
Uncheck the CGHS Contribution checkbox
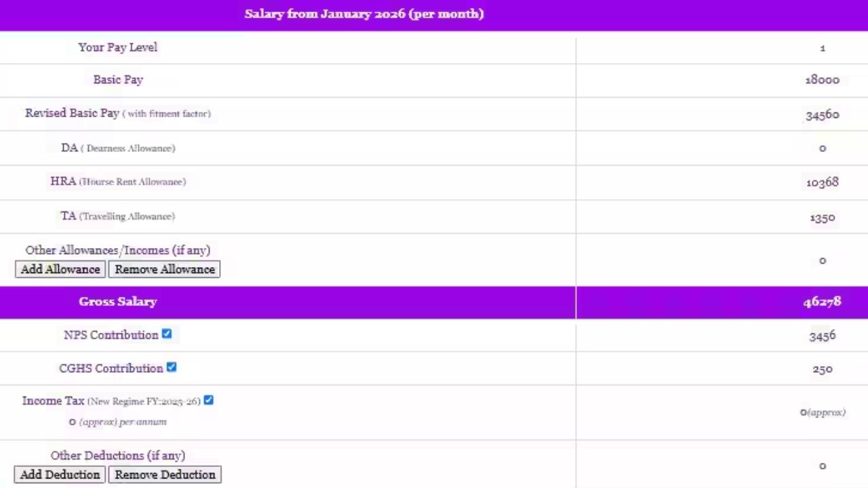click(172, 367)
